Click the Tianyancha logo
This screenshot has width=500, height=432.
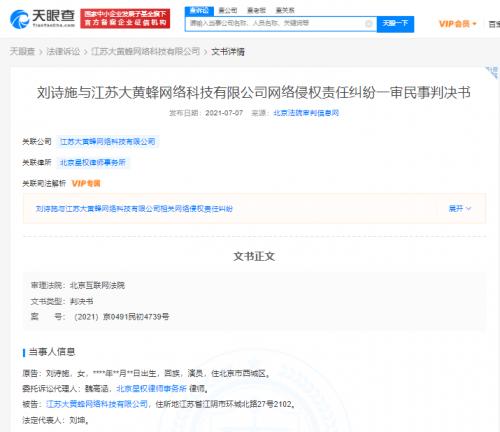pos(43,19)
